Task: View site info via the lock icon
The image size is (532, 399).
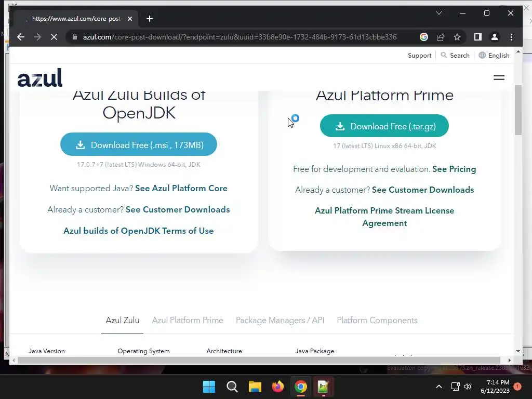Action: [75, 37]
